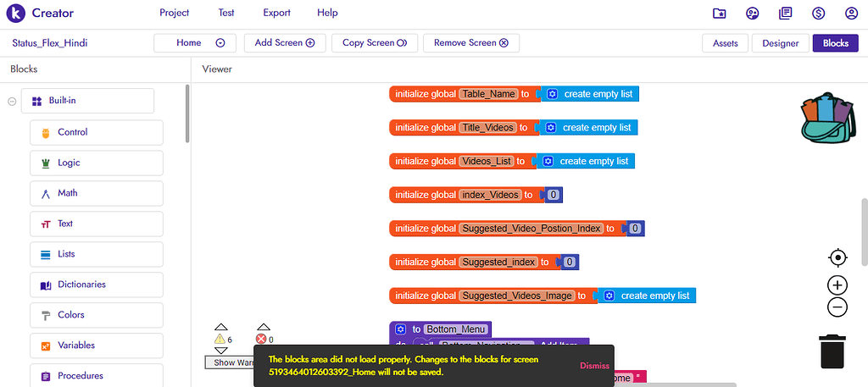The width and height of the screenshot is (868, 387).
Task: Open the user account icon
Action: coord(851,14)
